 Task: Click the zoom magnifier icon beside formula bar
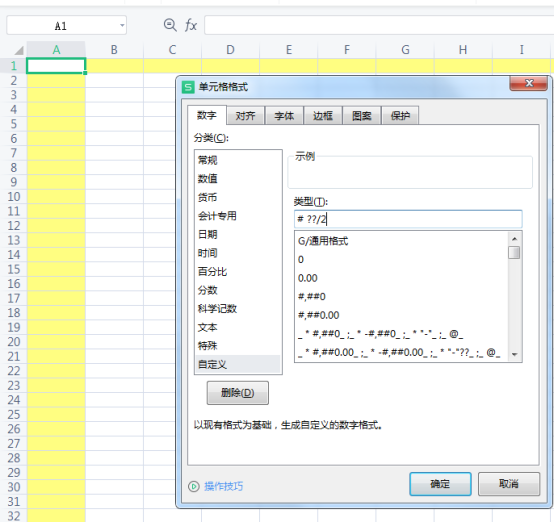170,25
